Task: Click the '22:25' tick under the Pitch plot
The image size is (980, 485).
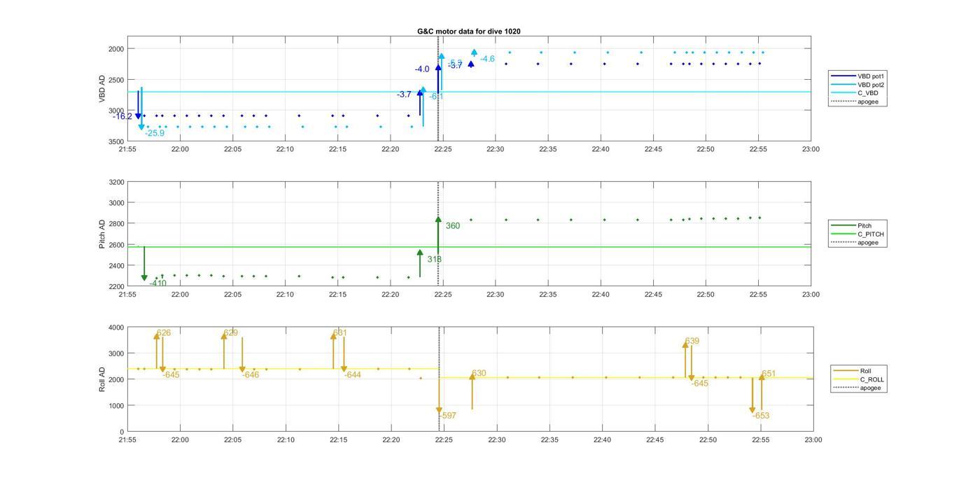Action: tap(443, 295)
